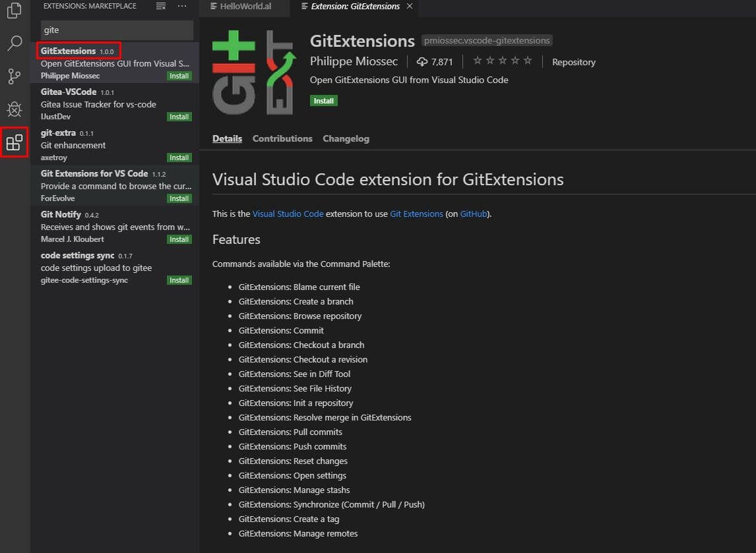Click 'GitExtensions: See in Diff Tool' text

pyautogui.click(x=294, y=374)
